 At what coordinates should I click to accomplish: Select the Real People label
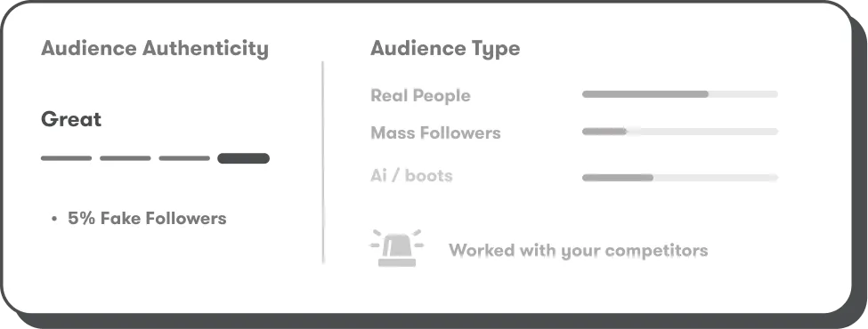[421, 96]
